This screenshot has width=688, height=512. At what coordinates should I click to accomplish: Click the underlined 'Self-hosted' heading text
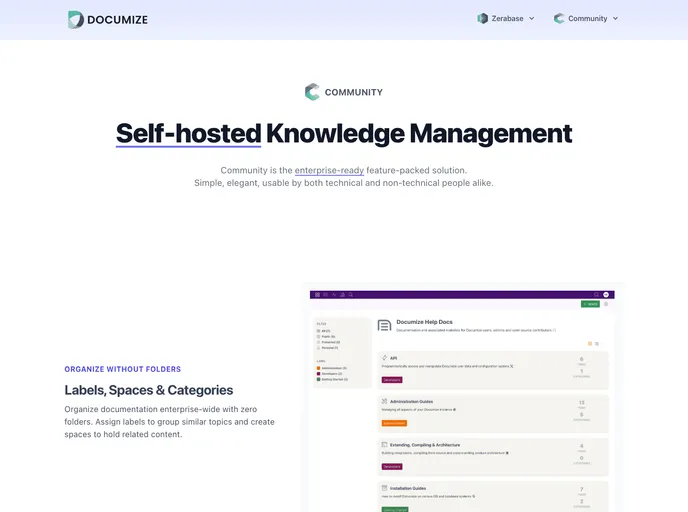188,133
